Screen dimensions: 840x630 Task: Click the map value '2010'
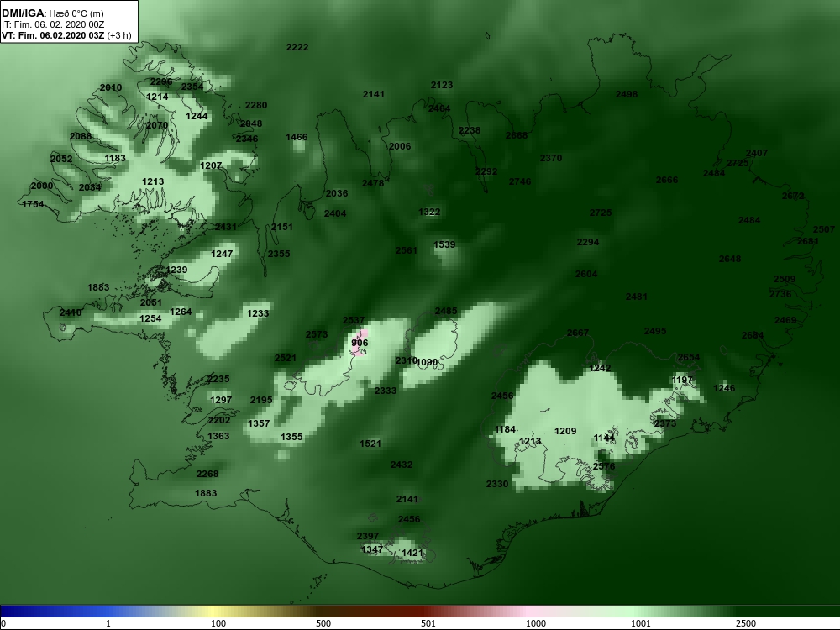pyautogui.click(x=111, y=87)
